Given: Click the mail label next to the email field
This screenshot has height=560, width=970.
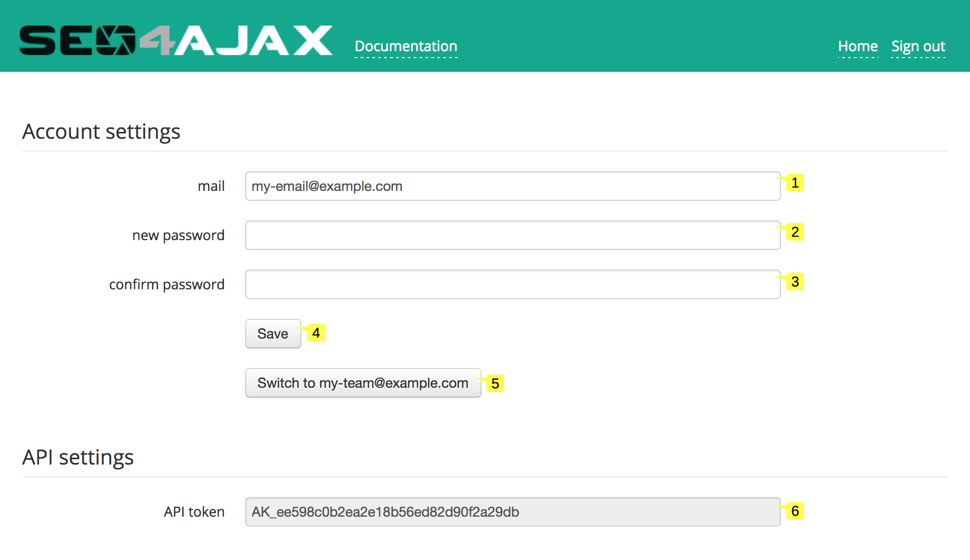Looking at the screenshot, I should tap(211, 186).
